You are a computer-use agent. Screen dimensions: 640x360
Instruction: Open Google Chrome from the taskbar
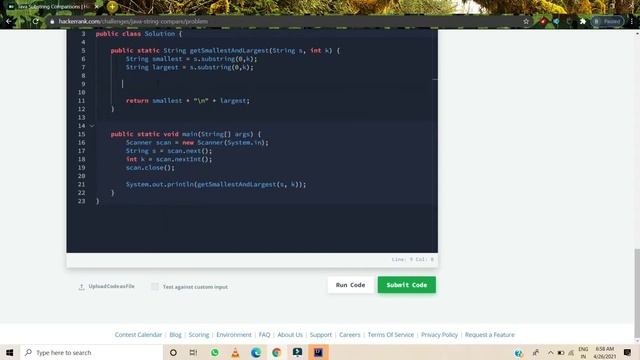tap(277, 352)
